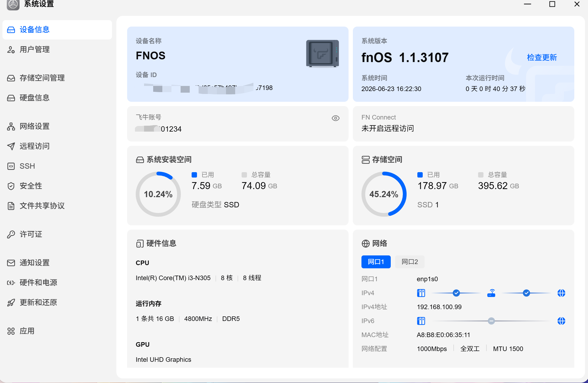Open 文件共享协议 settings
Image resolution: width=588 pixels, height=383 pixels.
pyautogui.click(x=57, y=206)
